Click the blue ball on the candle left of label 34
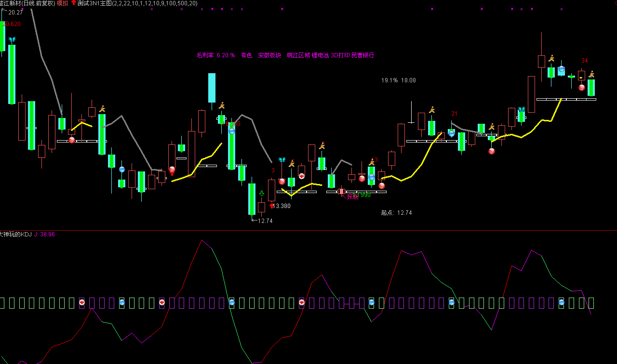 point(562,69)
